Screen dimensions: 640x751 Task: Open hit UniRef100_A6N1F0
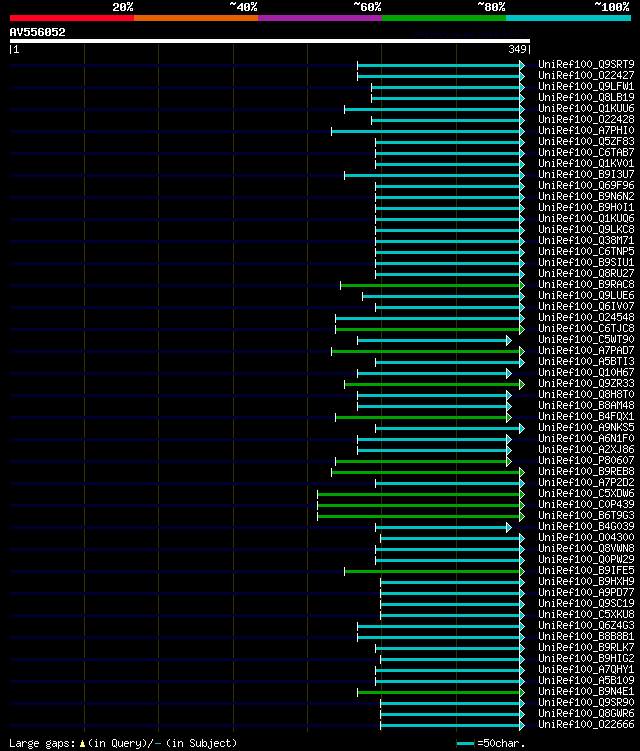(x=586, y=439)
